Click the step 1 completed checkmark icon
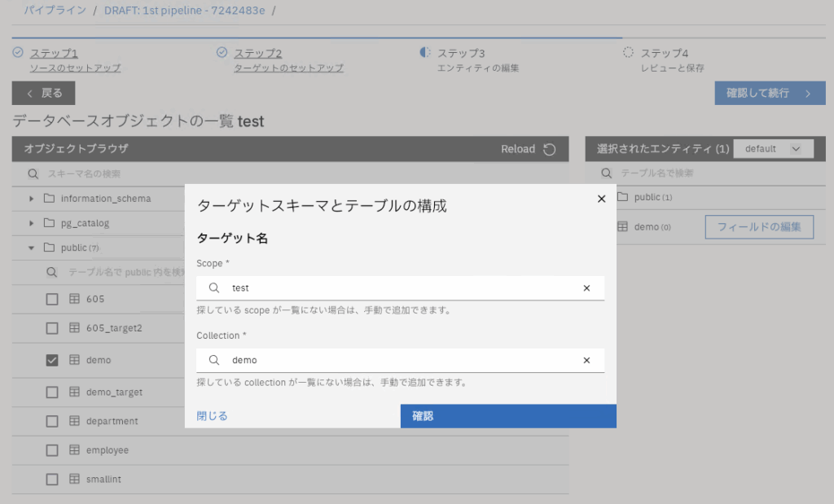 (x=18, y=53)
